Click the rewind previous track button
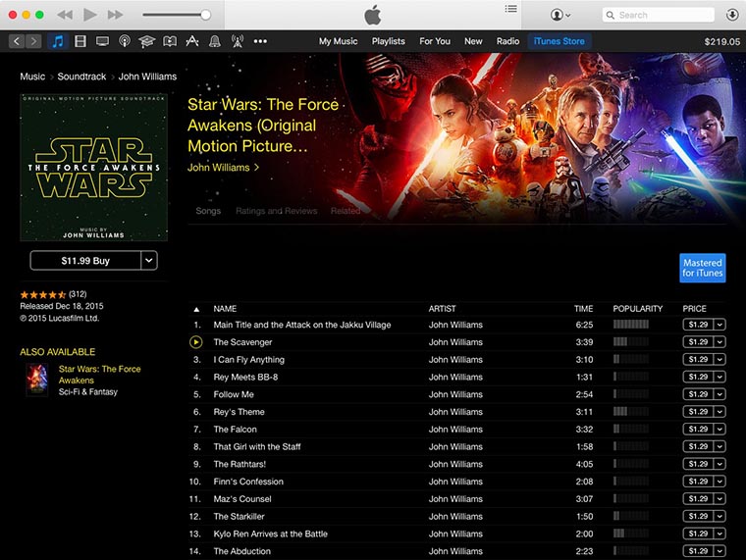Screen dimensions: 746x560 pos(65,16)
